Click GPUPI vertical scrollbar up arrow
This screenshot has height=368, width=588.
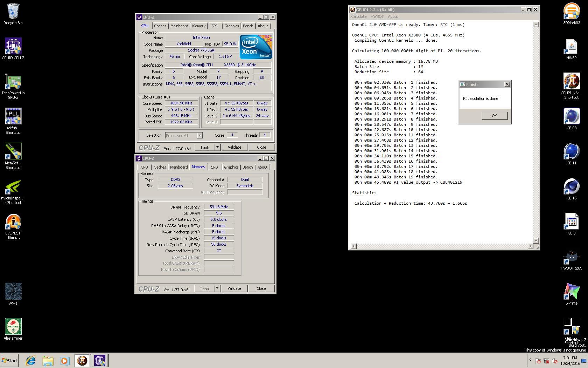(x=536, y=25)
